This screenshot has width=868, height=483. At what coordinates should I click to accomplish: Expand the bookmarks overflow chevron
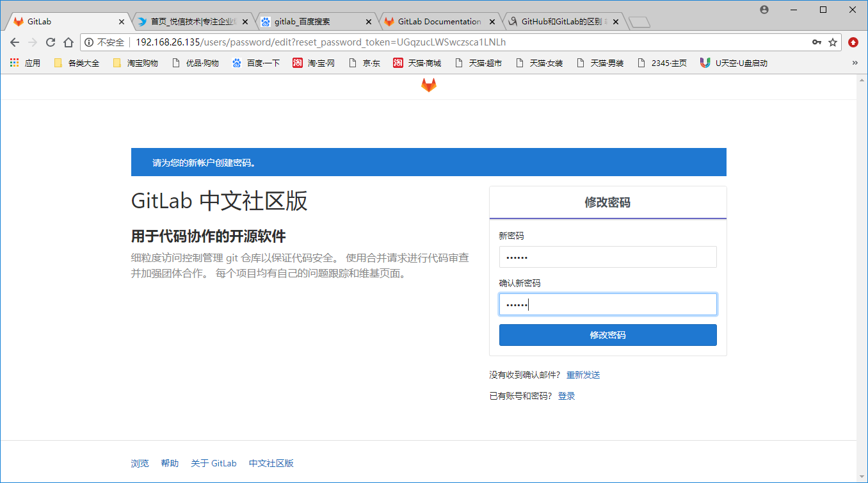855,63
